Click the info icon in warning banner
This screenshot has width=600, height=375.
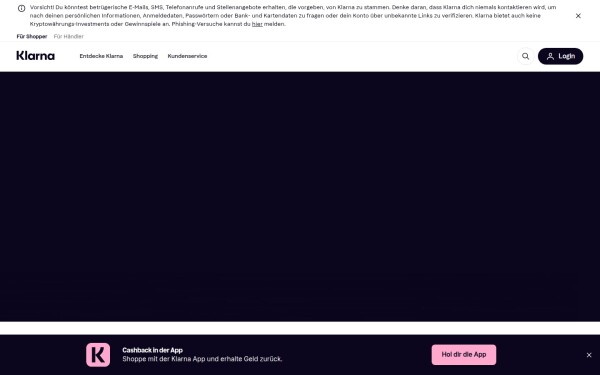click(x=21, y=8)
